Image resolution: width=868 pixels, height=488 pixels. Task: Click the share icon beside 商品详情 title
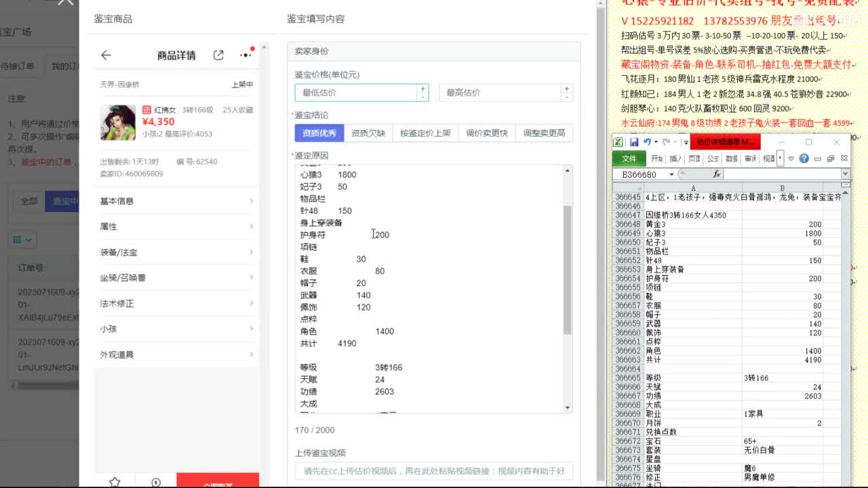click(x=218, y=55)
